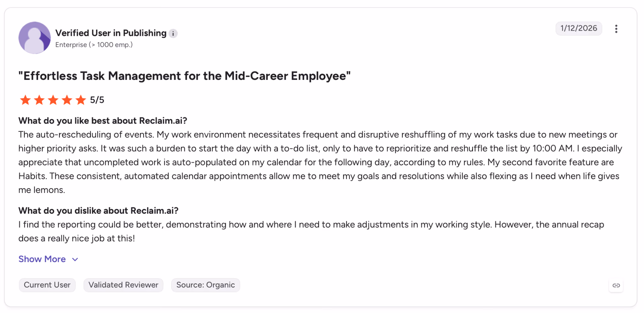Viewport: 644px width, 313px height.
Task: Click the 'What do you dislike' heading
Action: click(98, 211)
